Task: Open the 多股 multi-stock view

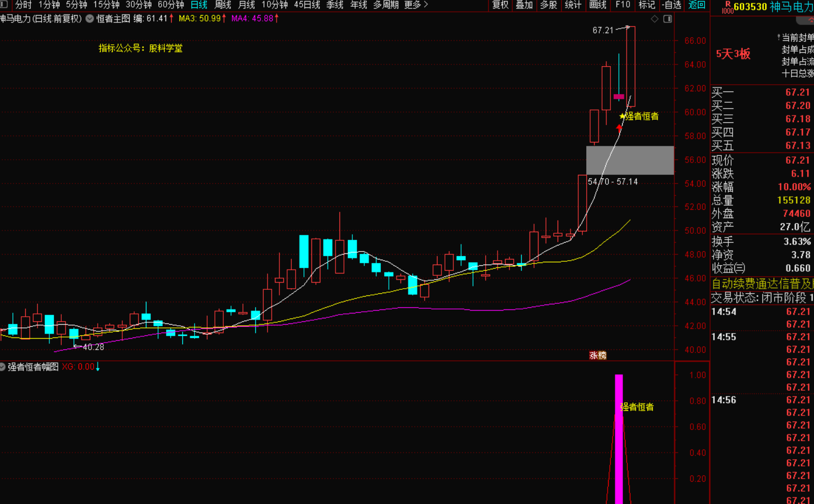Action: [548, 5]
